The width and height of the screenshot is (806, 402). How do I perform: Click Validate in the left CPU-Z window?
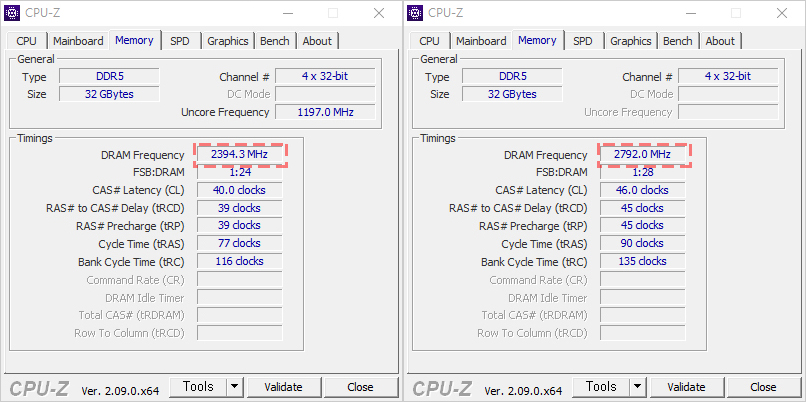(x=283, y=387)
